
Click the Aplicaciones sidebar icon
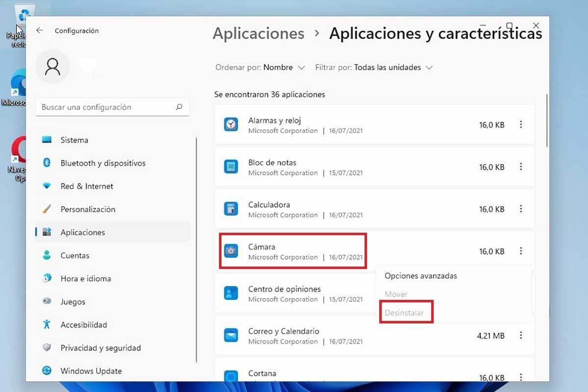(47, 232)
